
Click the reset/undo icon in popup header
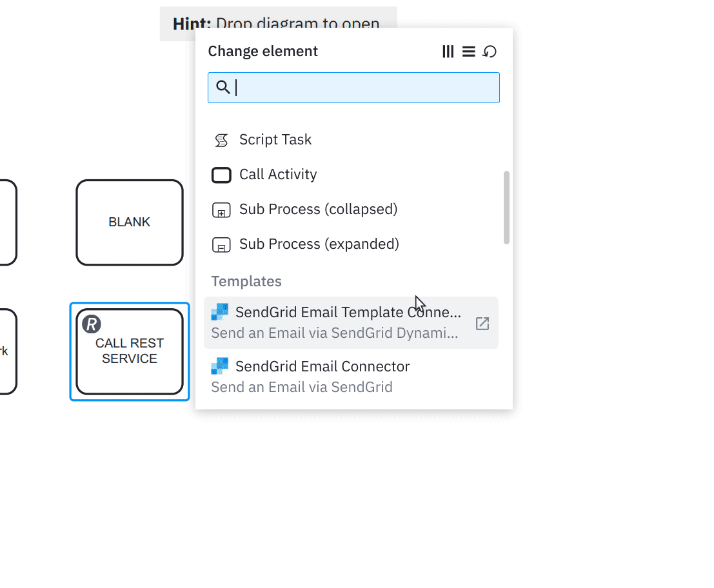pos(490,51)
